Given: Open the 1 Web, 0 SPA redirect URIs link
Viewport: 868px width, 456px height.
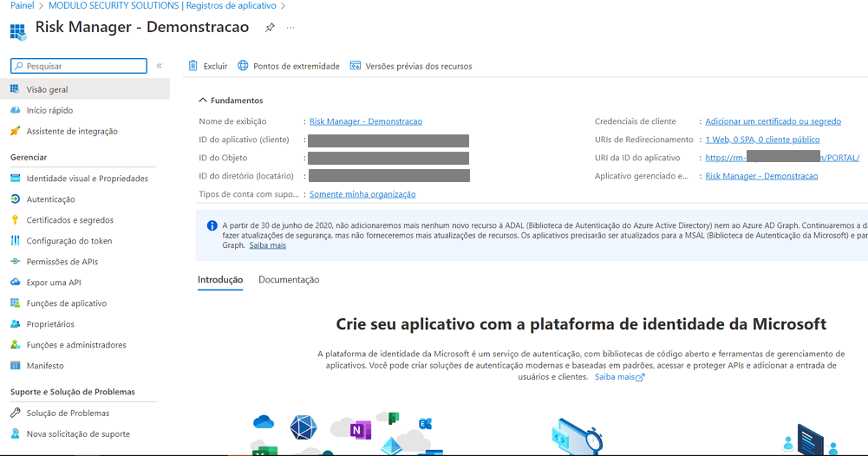Looking at the screenshot, I should [762, 140].
